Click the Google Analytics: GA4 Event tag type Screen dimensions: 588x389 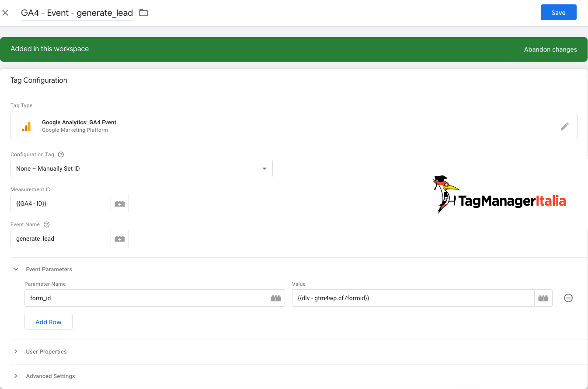pos(294,126)
